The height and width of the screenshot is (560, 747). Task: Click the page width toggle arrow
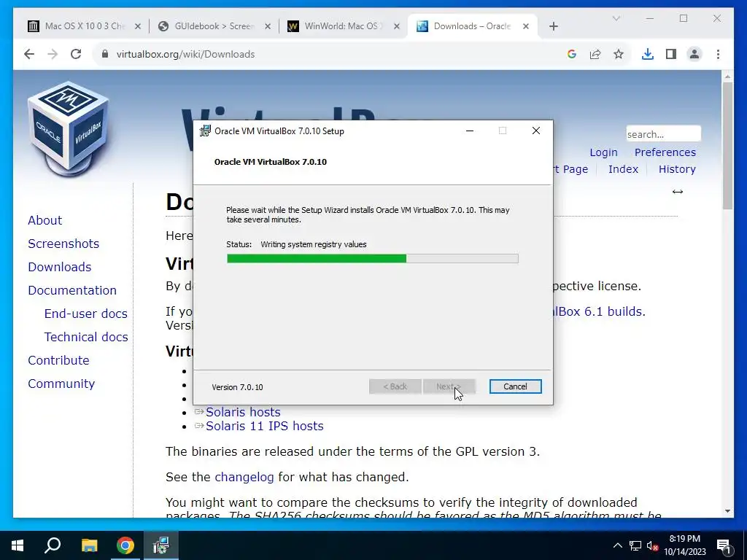point(678,192)
